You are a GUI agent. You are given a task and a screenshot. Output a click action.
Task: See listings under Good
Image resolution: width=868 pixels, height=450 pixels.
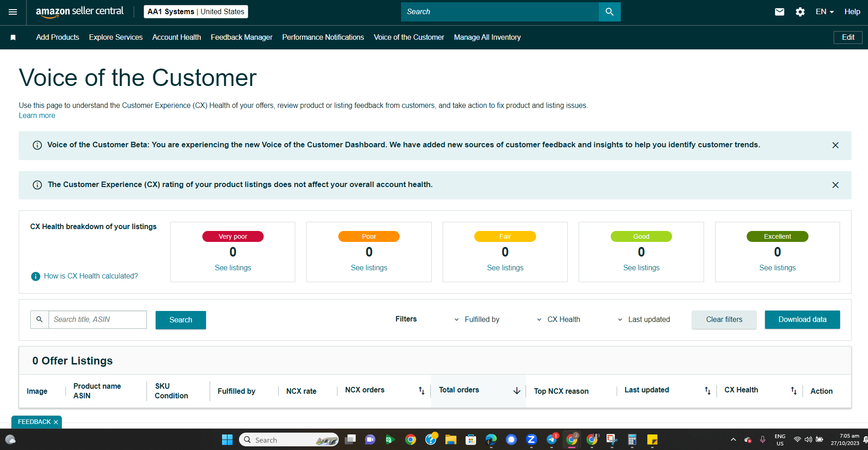(x=641, y=268)
